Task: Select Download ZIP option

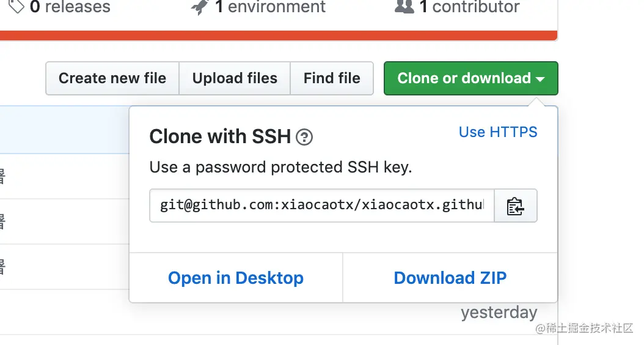Action: click(x=450, y=278)
